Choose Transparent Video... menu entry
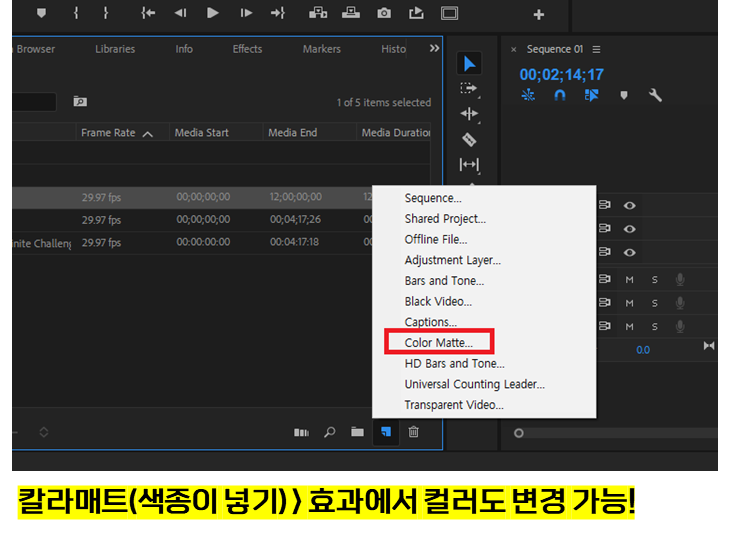Image resolution: width=743 pixels, height=537 pixels. pyautogui.click(x=454, y=405)
